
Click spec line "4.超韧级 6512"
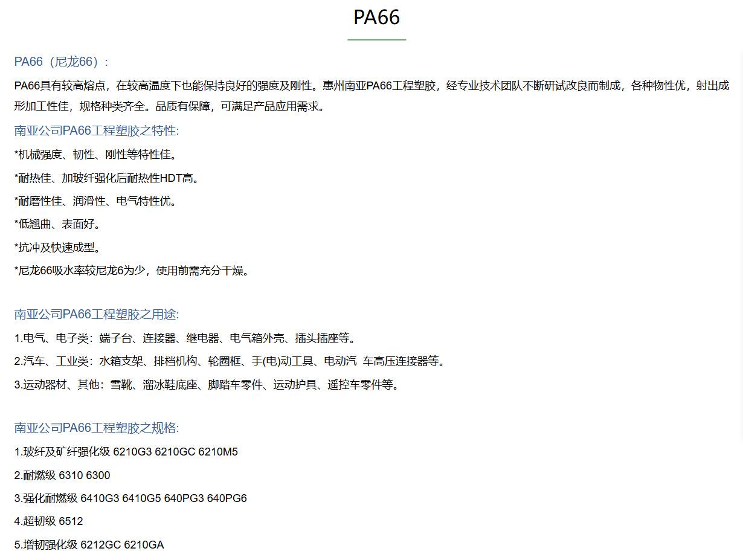(x=49, y=521)
